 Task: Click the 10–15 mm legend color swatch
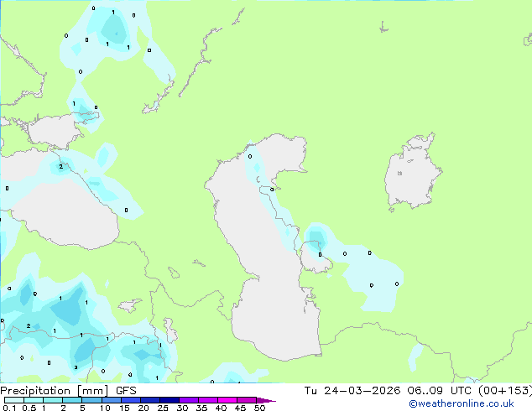click(112, 400)
